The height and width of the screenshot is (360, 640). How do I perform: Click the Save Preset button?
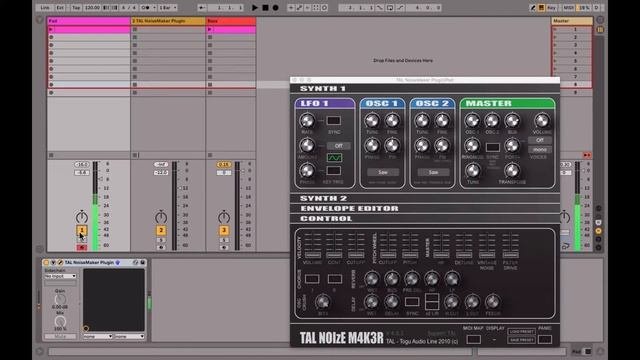522,340
